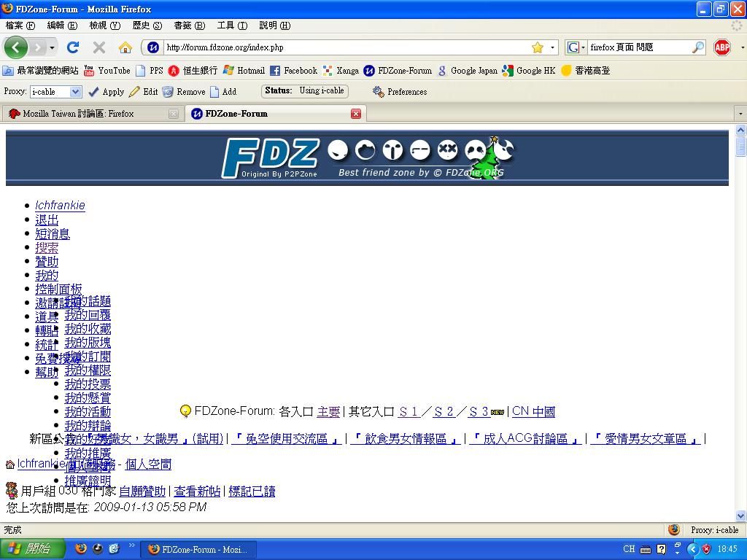Open the 檢視 (View) menu
Image resolution: width=747 pixels, height=560 pixels.
click(x=105, y=26)
